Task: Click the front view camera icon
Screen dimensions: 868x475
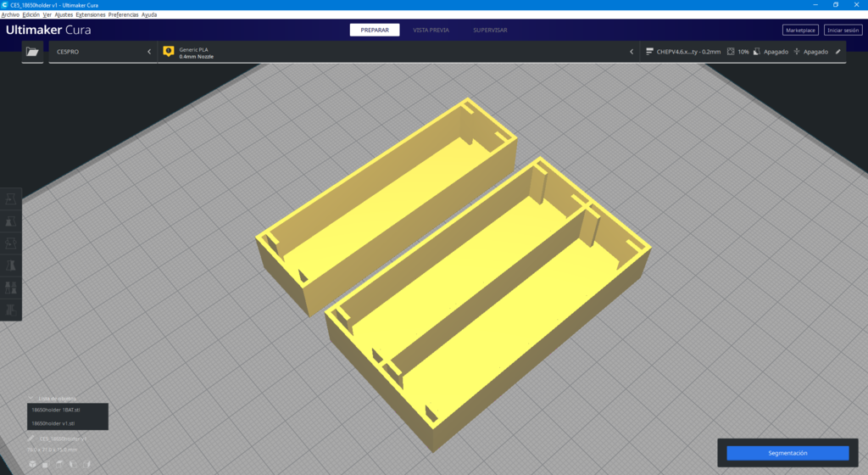Action: 46,465
